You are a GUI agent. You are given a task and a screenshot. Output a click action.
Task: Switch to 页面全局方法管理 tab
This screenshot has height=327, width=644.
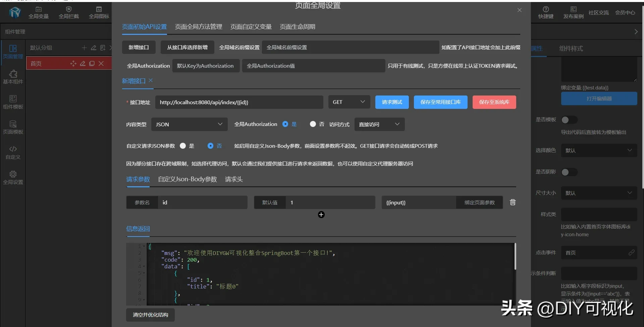click(199, 27)
